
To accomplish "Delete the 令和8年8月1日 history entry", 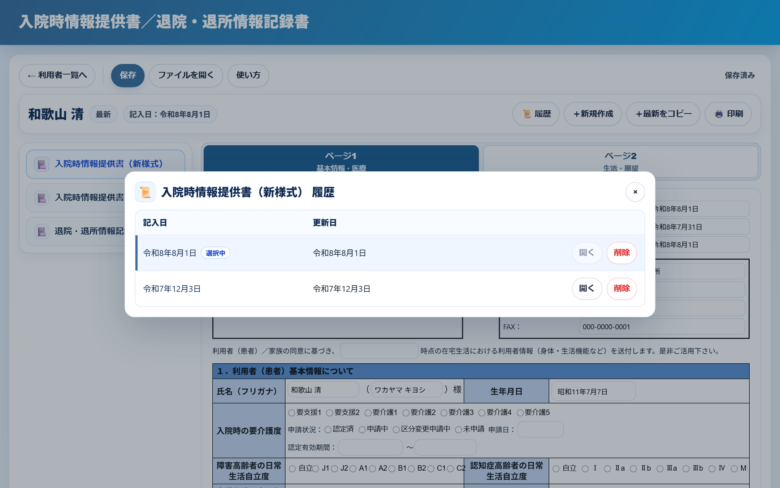I will point(621,253).
